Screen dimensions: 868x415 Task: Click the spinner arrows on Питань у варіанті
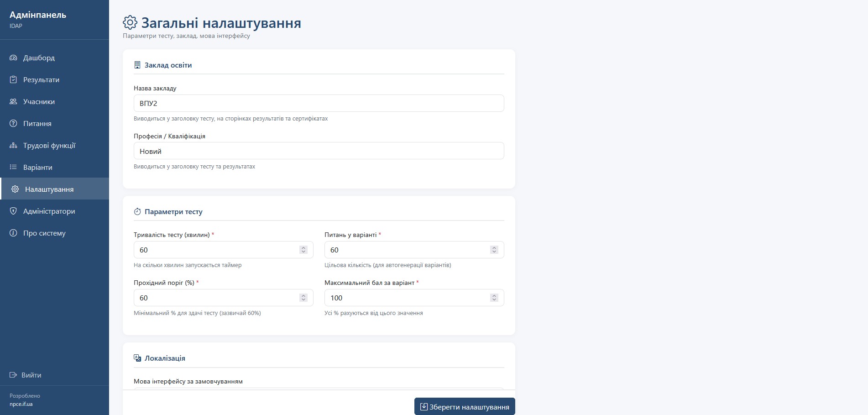[x=494, y=250]
